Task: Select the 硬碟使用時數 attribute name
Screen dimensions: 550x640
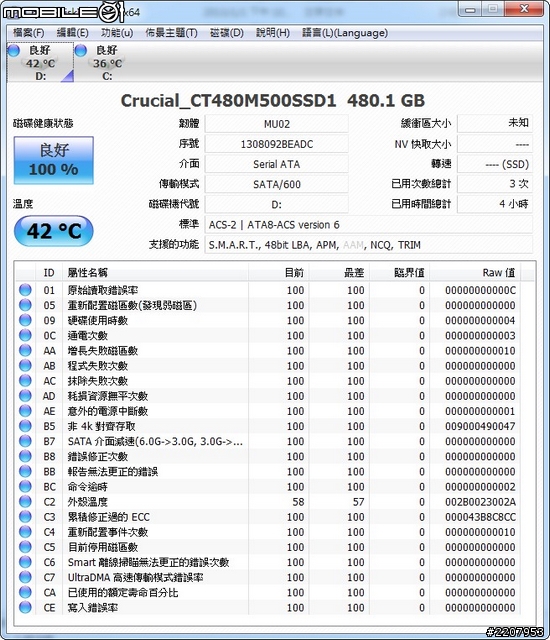Action: [98, 320]
